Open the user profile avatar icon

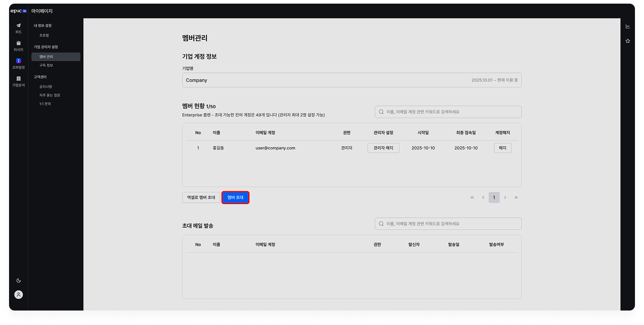19,295
